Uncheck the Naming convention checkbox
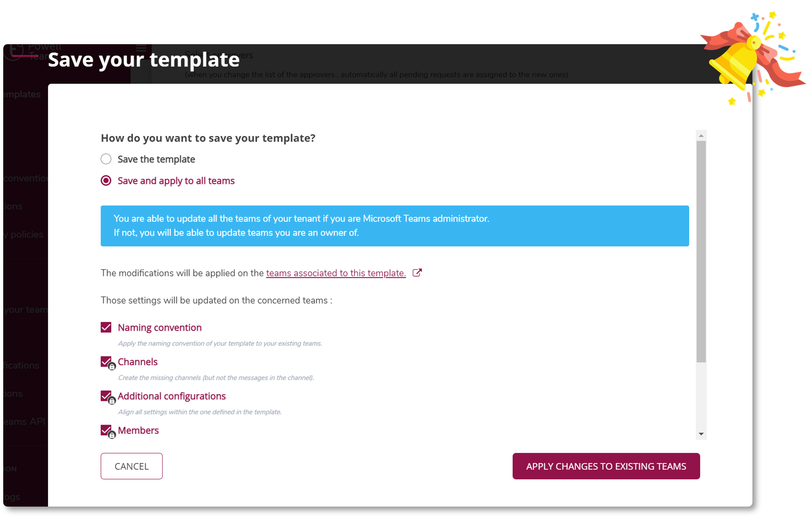The image size is (812, 517). (106, 327)
